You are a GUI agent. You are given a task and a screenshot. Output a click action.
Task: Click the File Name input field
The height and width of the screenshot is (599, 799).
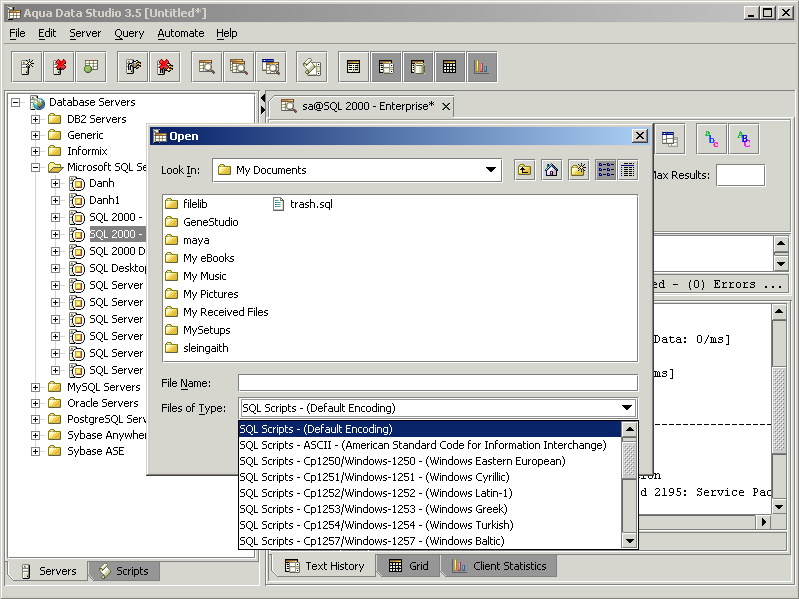tap(438, 383)
